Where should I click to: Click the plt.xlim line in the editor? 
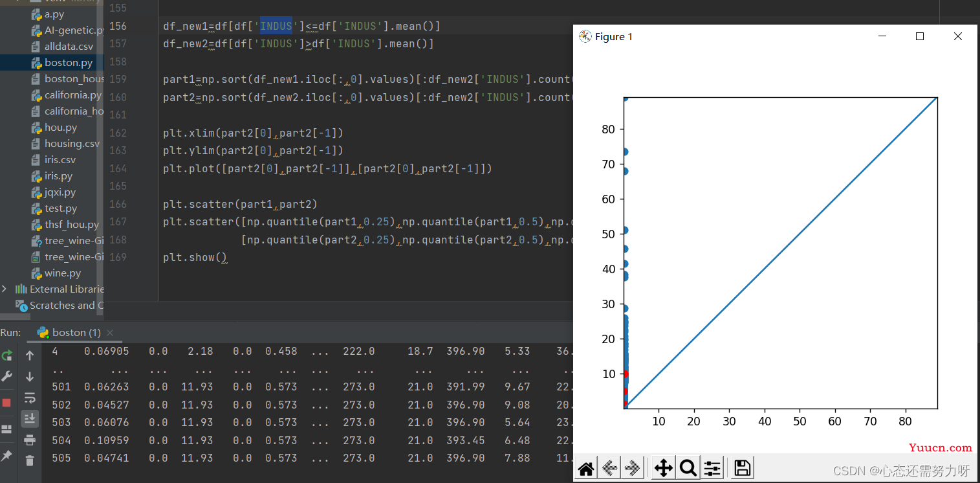point(253,133)
